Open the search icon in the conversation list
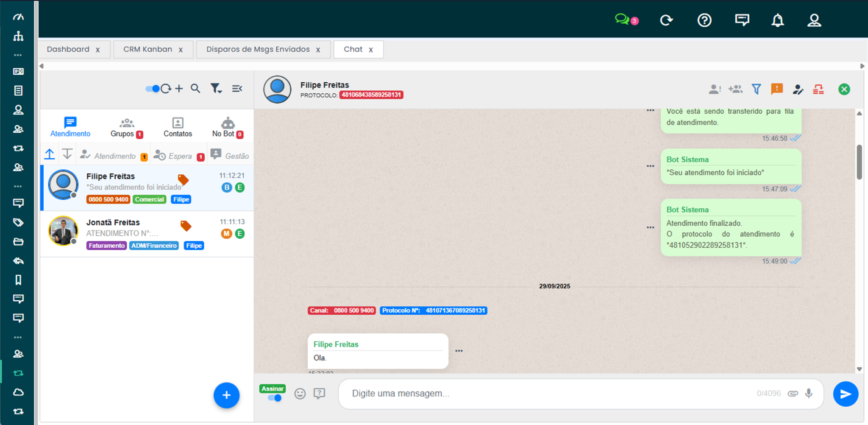868x425 pixels. tap(195, 89)
